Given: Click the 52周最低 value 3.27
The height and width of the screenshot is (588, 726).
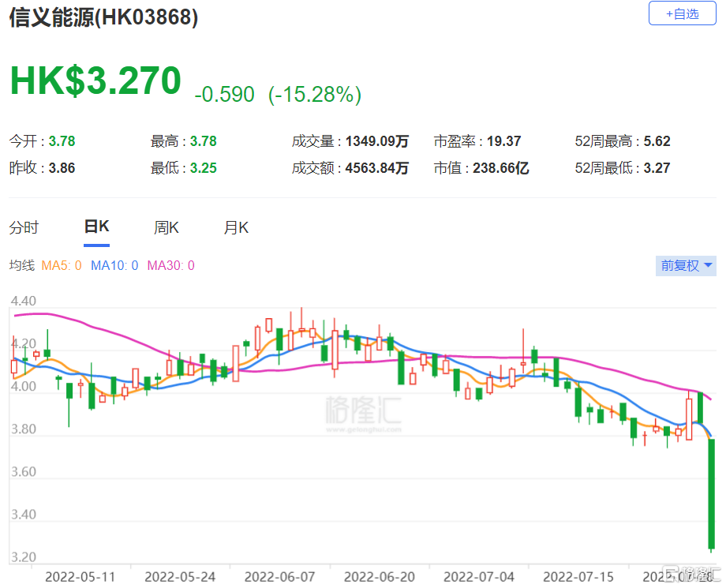Looking at the screenshot, I should tap(657, 168).
